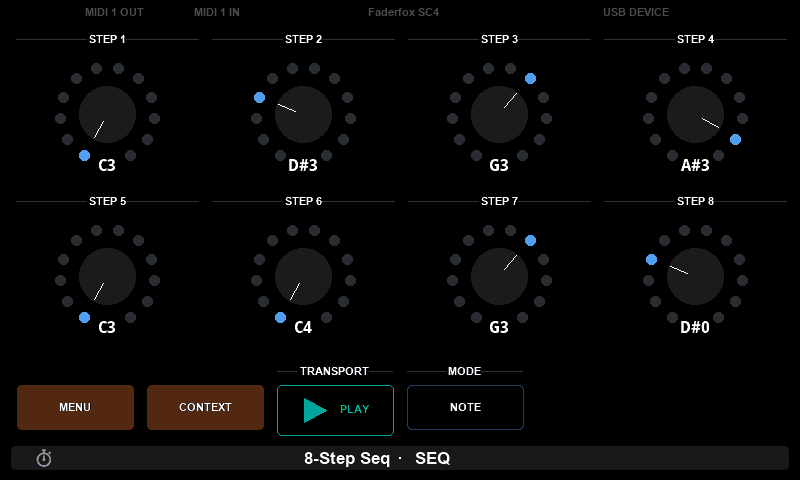
Task: Select the Faderfox SC4 device label
Action: [x=404, y=12]
